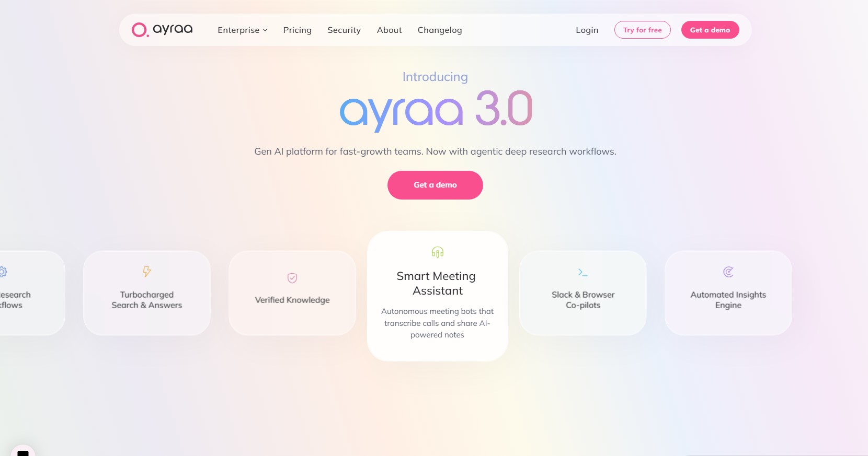
Task: View the Changelog
Action: [440, 30]
